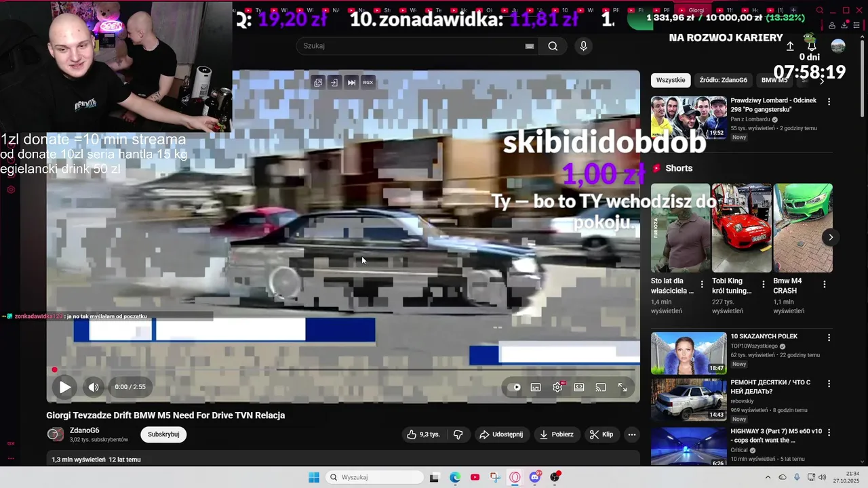868x488 pixels.
Task: Start voice search with the microphone
Action: (x=583, y=46)
